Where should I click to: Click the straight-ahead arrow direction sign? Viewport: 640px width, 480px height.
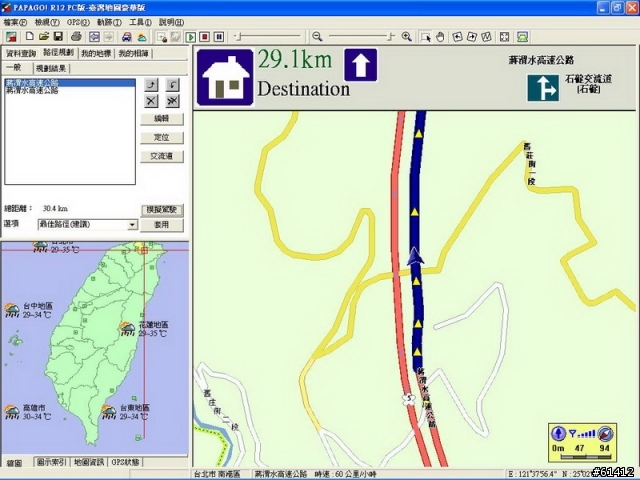361,65
